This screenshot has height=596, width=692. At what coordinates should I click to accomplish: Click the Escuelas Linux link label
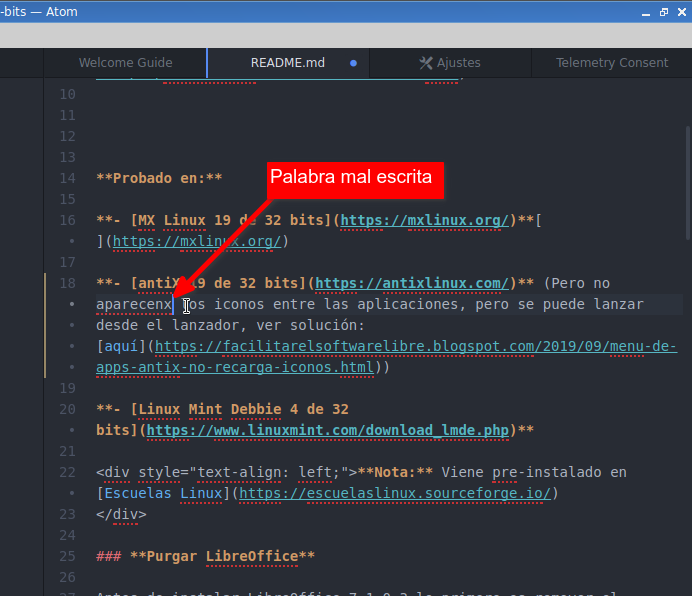pos(163,493)
